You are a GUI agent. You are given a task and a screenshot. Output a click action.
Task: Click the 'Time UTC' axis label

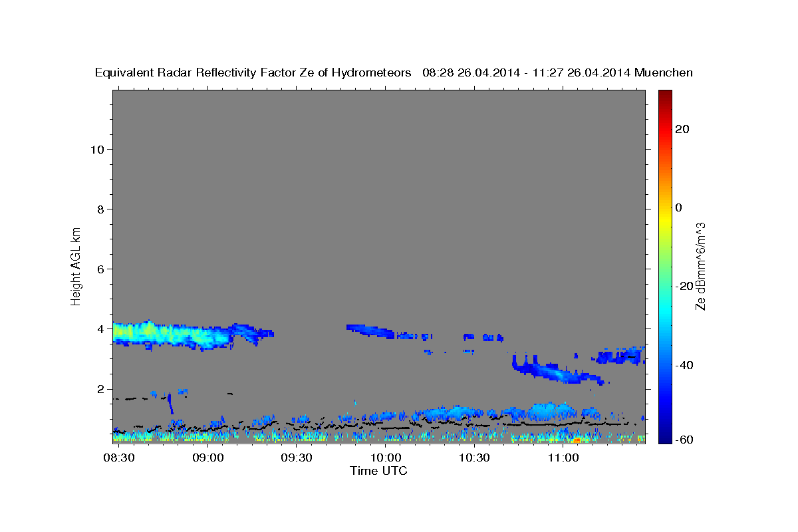(378, 471)
